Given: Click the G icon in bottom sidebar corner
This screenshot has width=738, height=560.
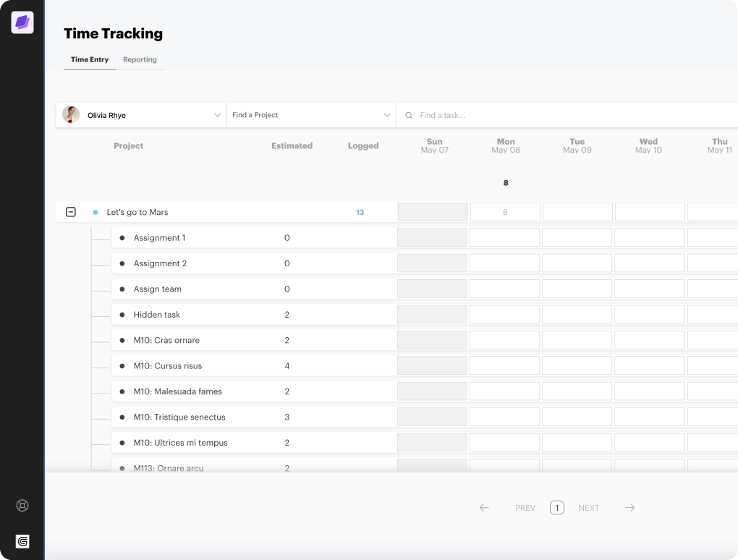Looking at the screenshot, I should coord(22,542).
